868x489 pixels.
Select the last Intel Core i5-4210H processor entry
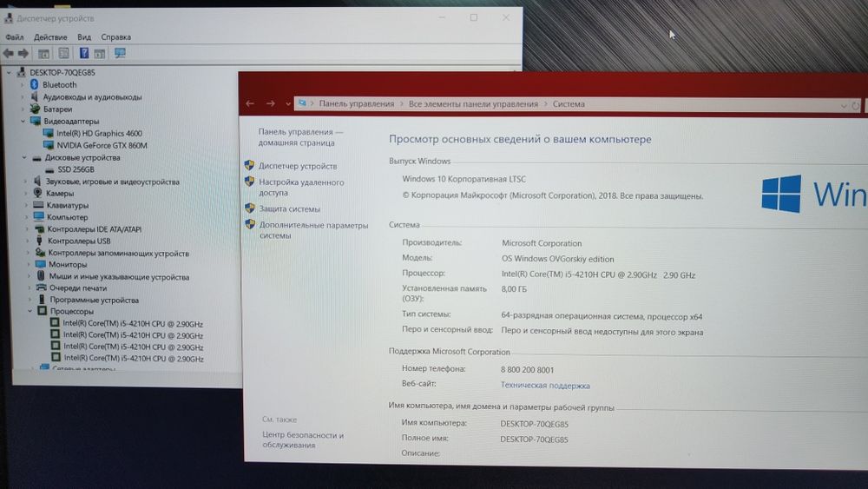coord(134,359)
